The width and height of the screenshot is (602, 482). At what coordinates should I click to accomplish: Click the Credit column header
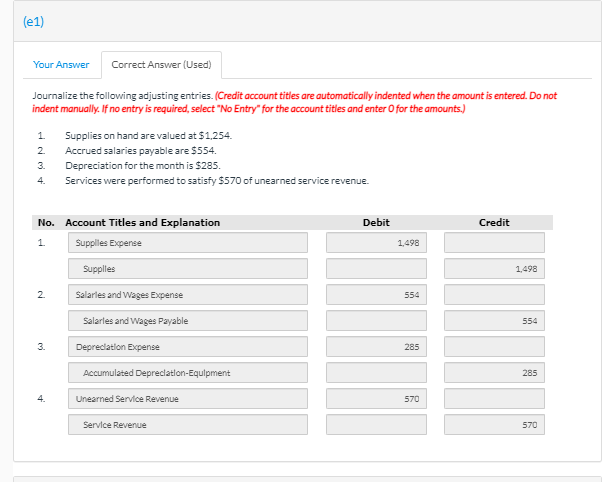[494, 222]
